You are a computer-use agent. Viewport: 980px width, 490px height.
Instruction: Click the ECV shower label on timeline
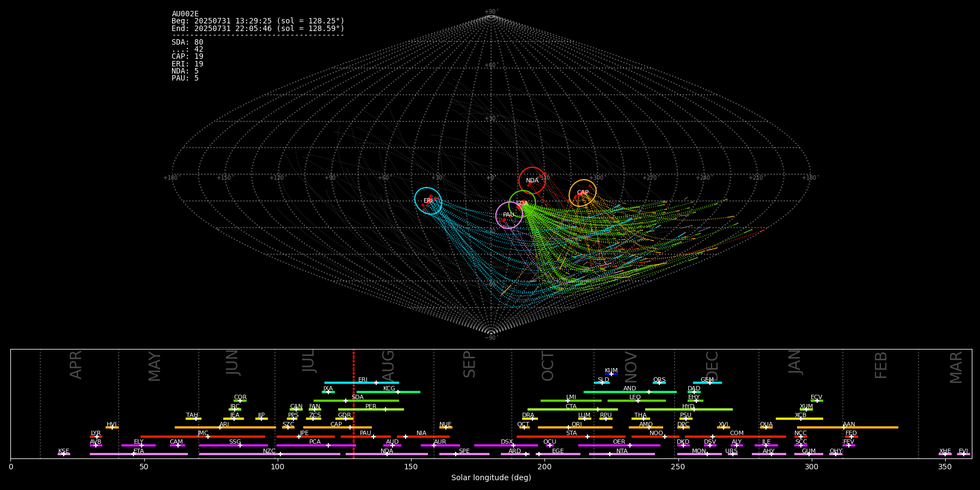tap(817, 397)
